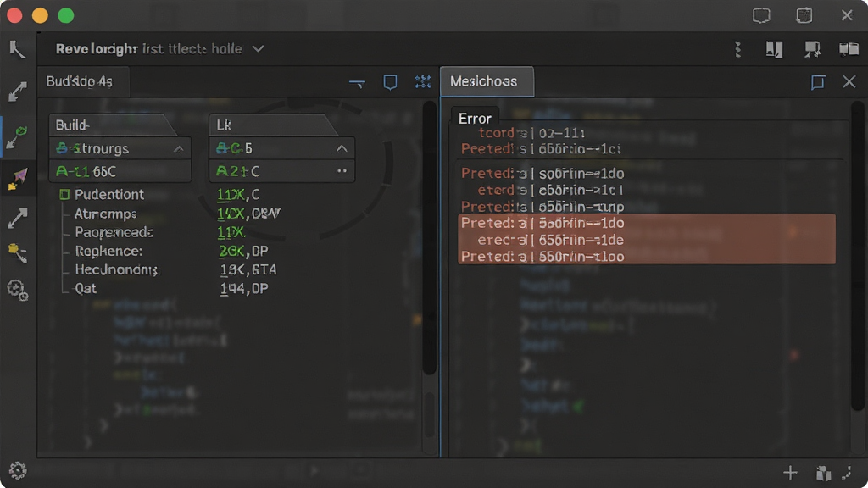Select the arrow pointer tool in left sidebar
The height and width of the screenshot is (488, 868).
pyautogui.click(x=17, y=49)
